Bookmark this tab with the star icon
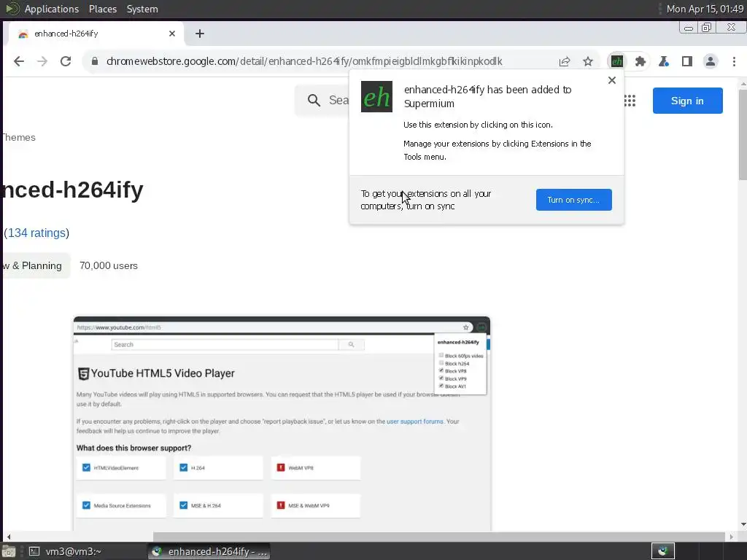Viewport: 747px width, 560px height. click(588, 61)
